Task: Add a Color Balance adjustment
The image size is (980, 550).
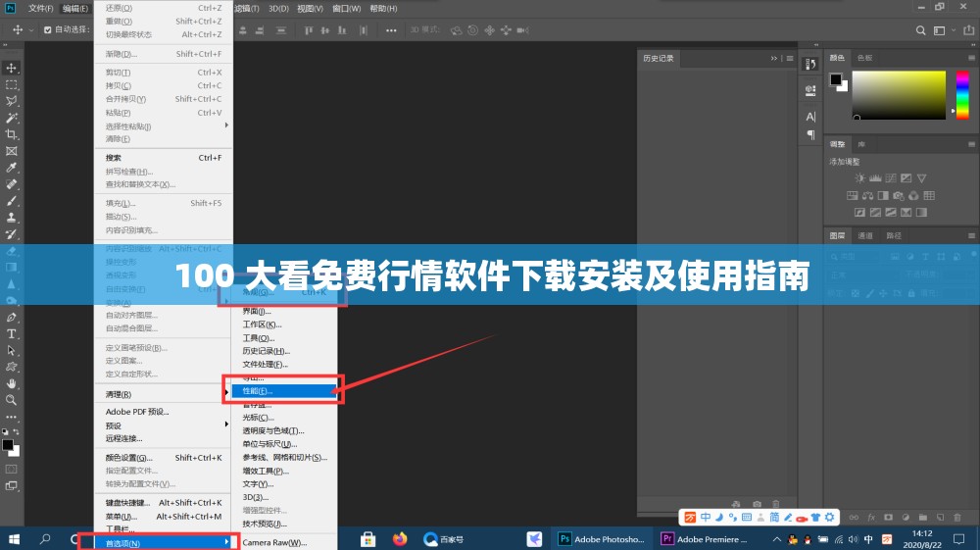Action: 867,196
